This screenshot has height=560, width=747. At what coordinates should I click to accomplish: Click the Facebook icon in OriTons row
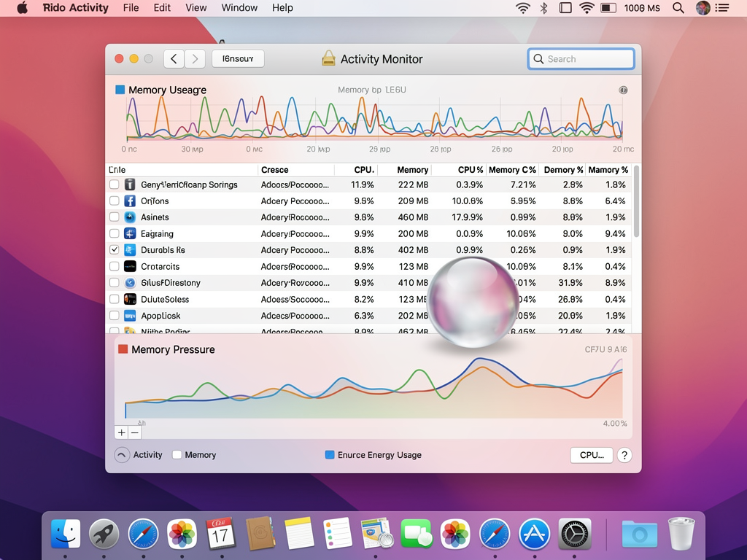coord(130,201)
